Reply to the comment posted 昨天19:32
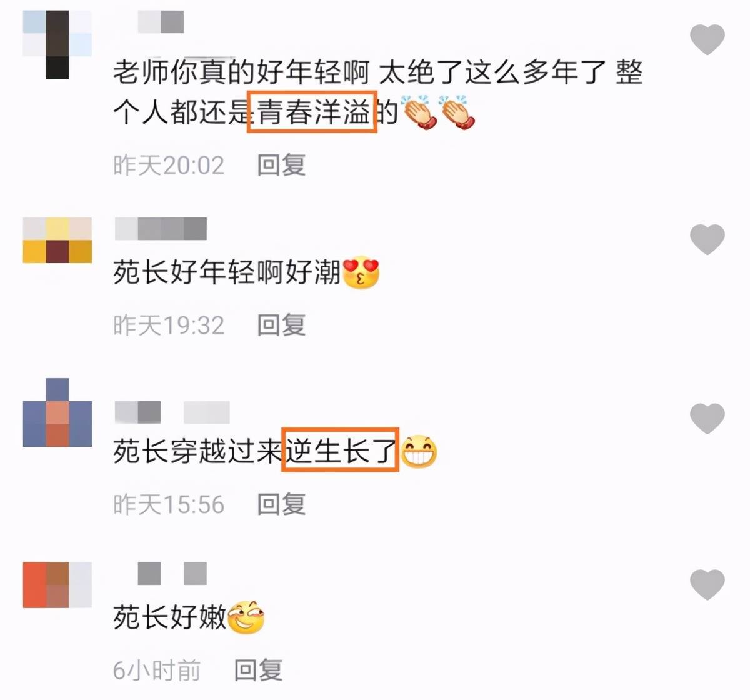Screen dimensions: 750x700 pyautogui.click(x=281, y=325)
